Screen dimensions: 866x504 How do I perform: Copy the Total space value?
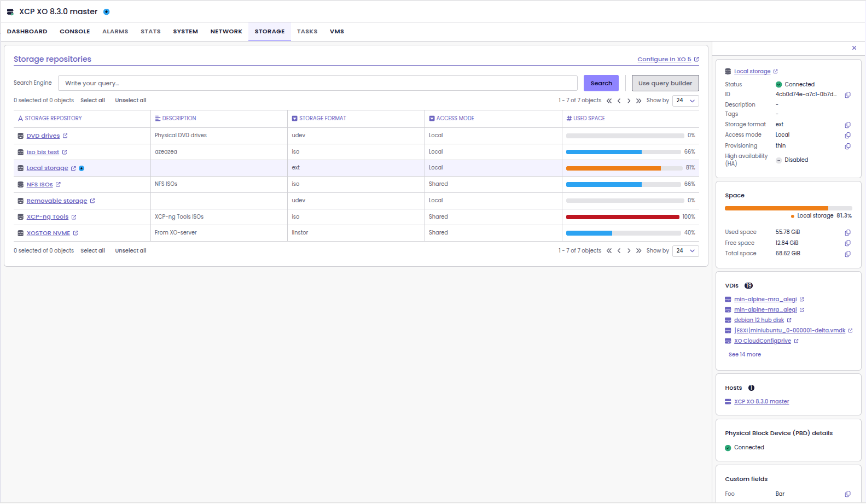(847, 254)
